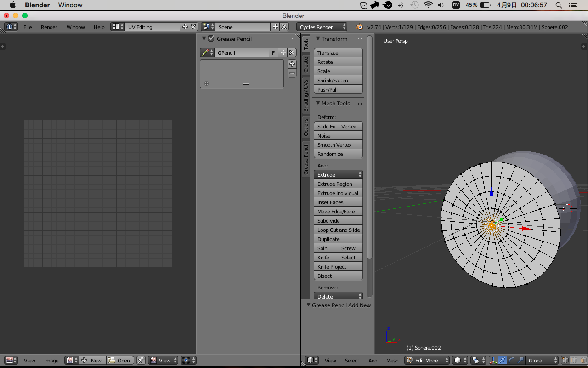Switch to the Options tab
Screen dimensions: 588x368
pyautogui.click(x=306, y=127)
